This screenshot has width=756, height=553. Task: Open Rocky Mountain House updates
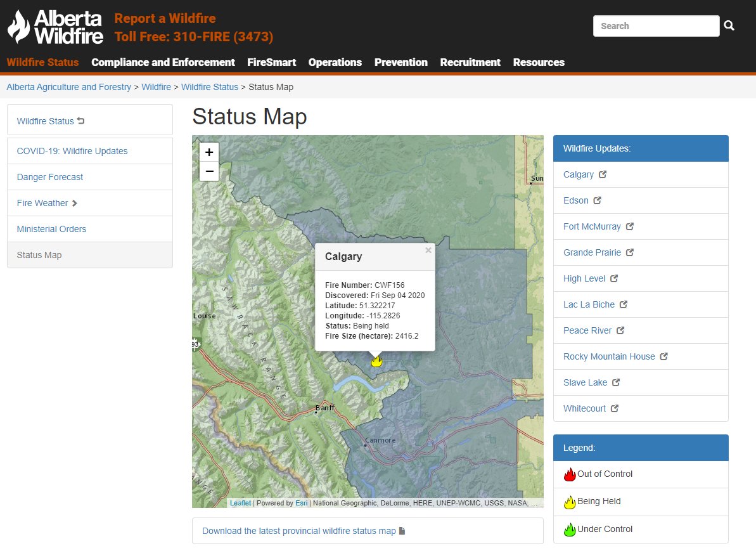tap(609, 356)
